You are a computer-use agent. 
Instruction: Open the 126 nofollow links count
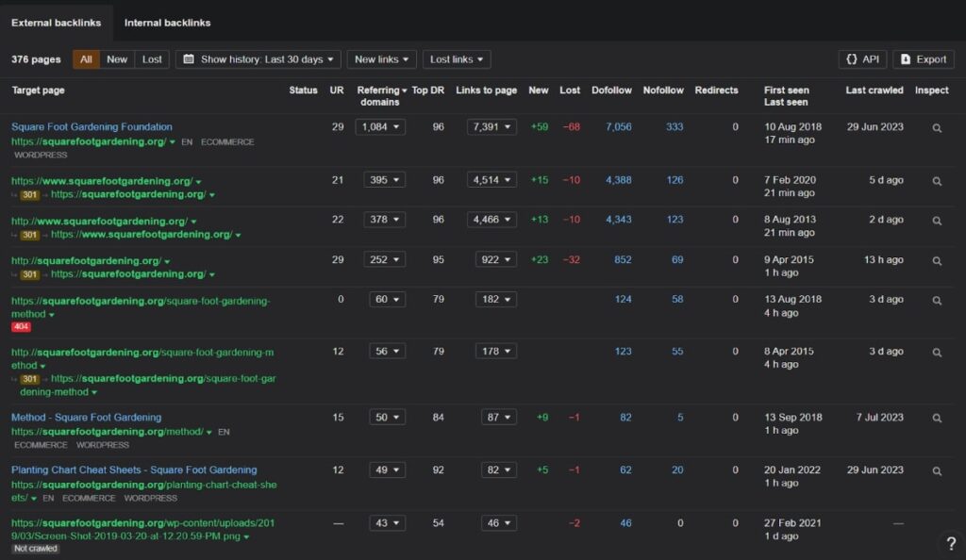coord(675,180)
